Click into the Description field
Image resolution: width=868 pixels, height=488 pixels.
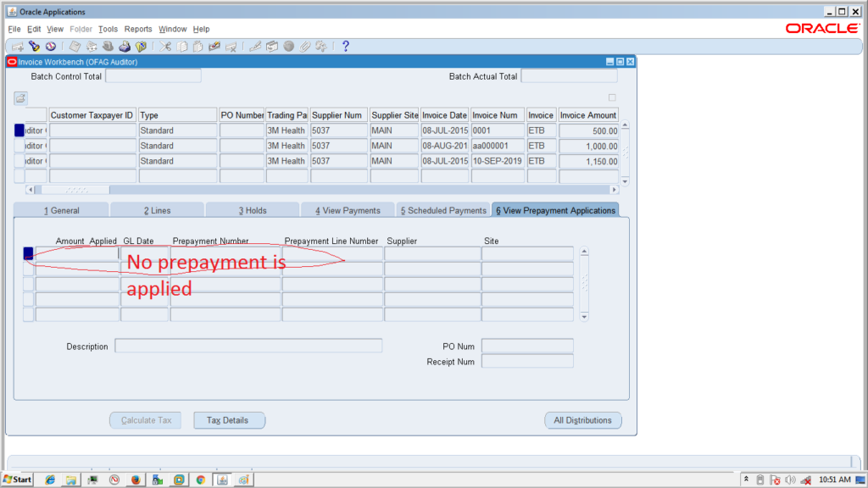pos(248,346)
